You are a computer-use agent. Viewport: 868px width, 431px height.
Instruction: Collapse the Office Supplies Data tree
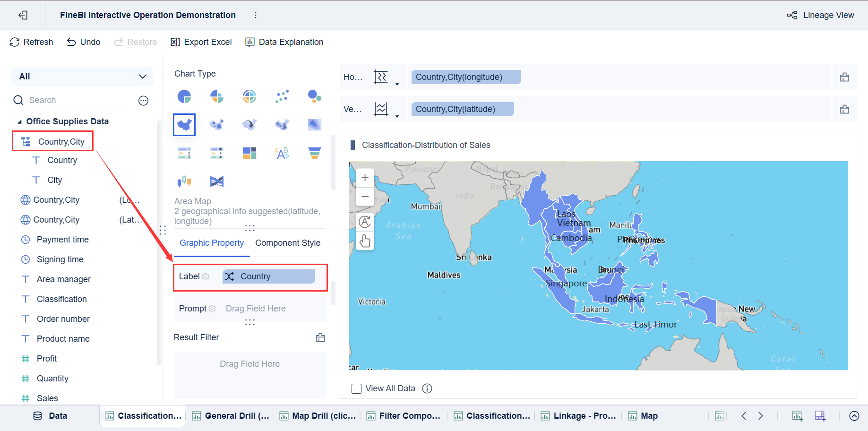(20, 122)
